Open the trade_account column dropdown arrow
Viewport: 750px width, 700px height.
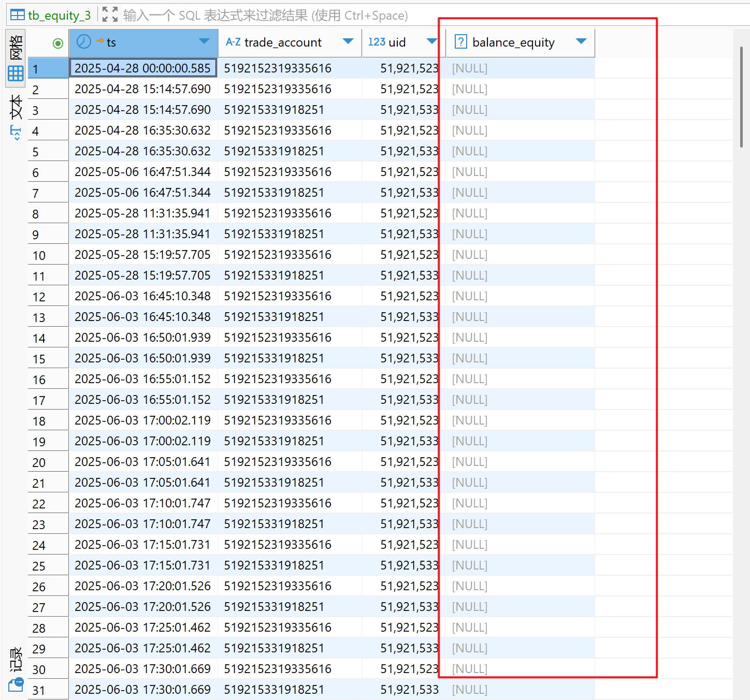tap(348, 41)
